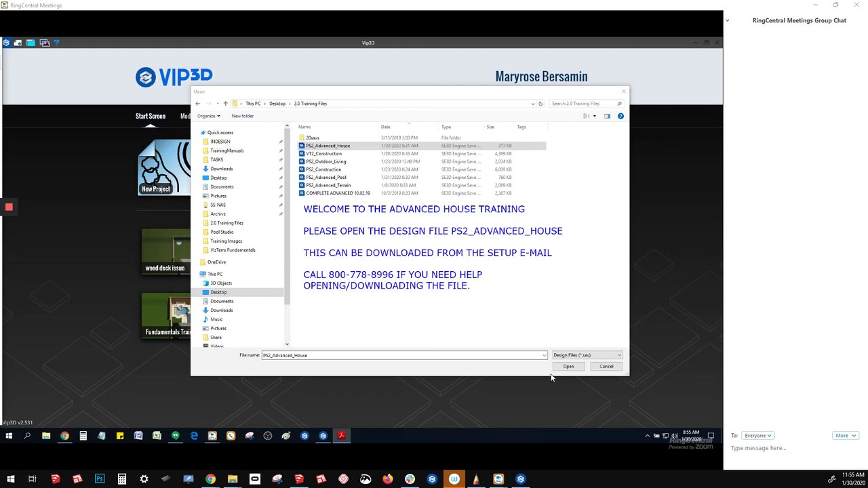Open Pool Studio folder in sidebar
The image size is (868, 488).
point(222,232)
